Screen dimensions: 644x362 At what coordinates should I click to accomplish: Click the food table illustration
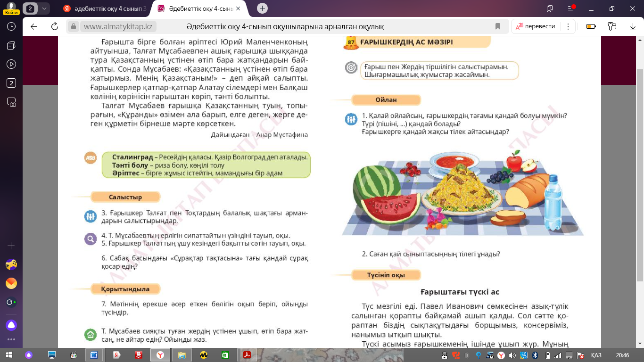pos(463,193)
